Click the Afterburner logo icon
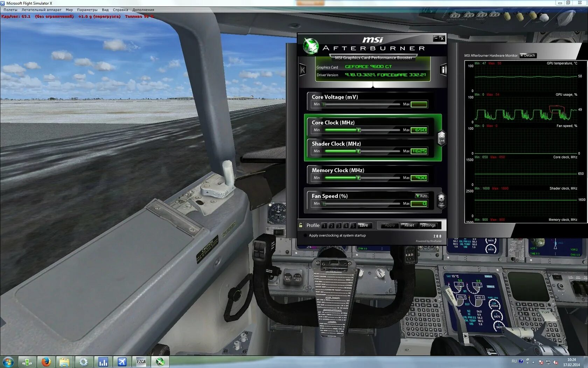 pos(310,46)
